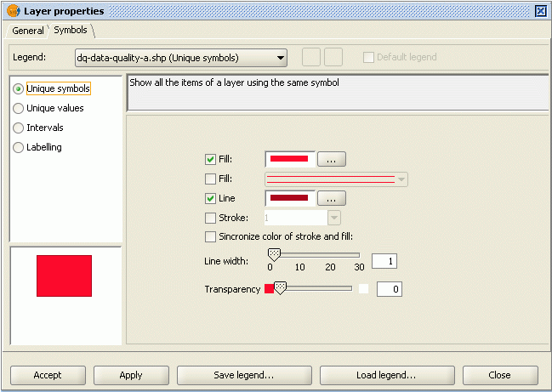Click the Transparency value field

click(390, 289)
